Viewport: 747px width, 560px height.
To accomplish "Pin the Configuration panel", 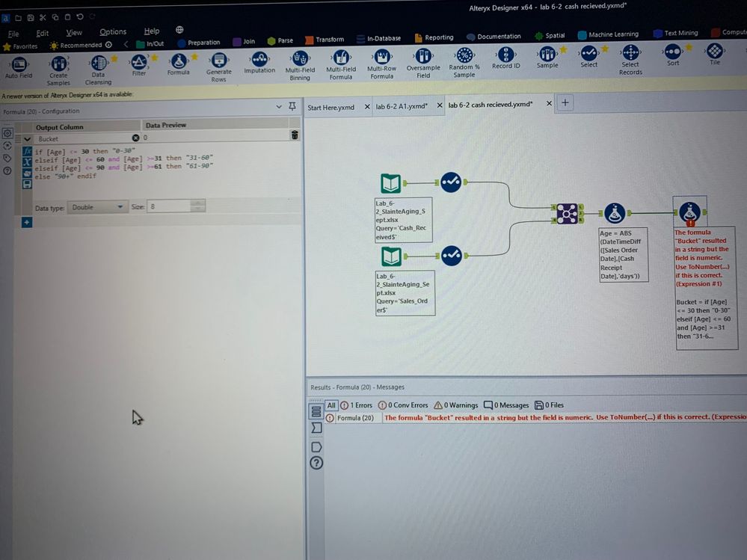I will (x=292, y=107).
